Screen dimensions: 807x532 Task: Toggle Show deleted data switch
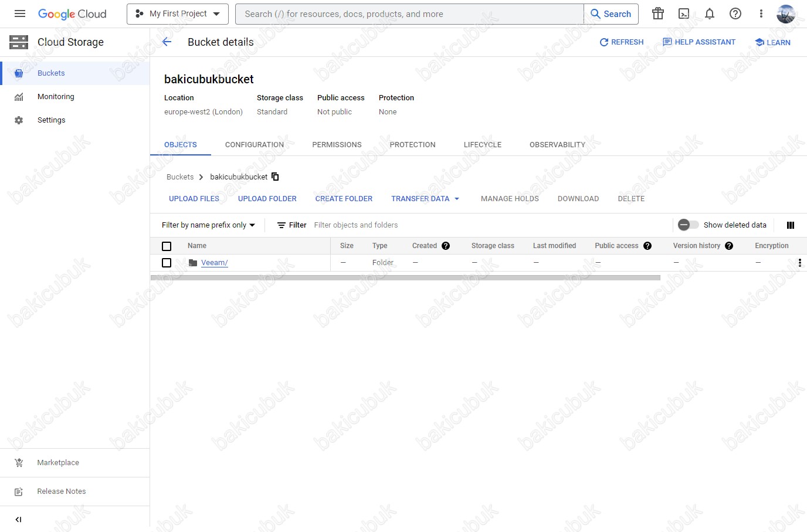tap(688, 225)
